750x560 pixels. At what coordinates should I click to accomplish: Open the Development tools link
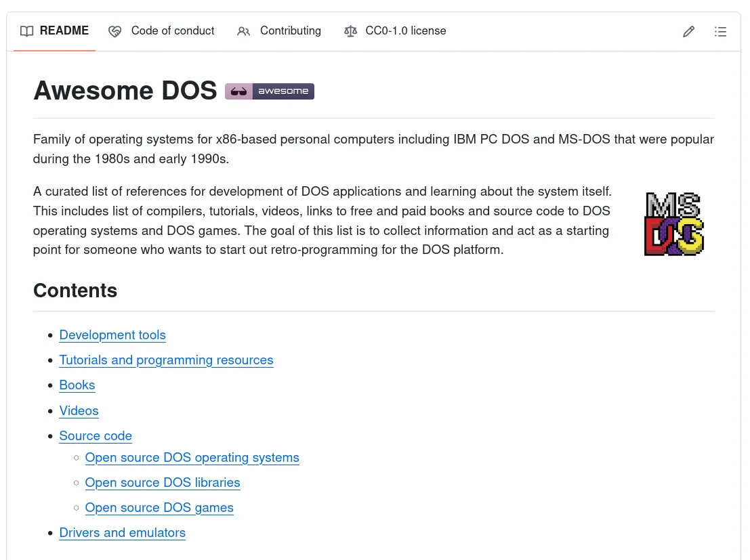pyautogui.click(x=112, y=335)
